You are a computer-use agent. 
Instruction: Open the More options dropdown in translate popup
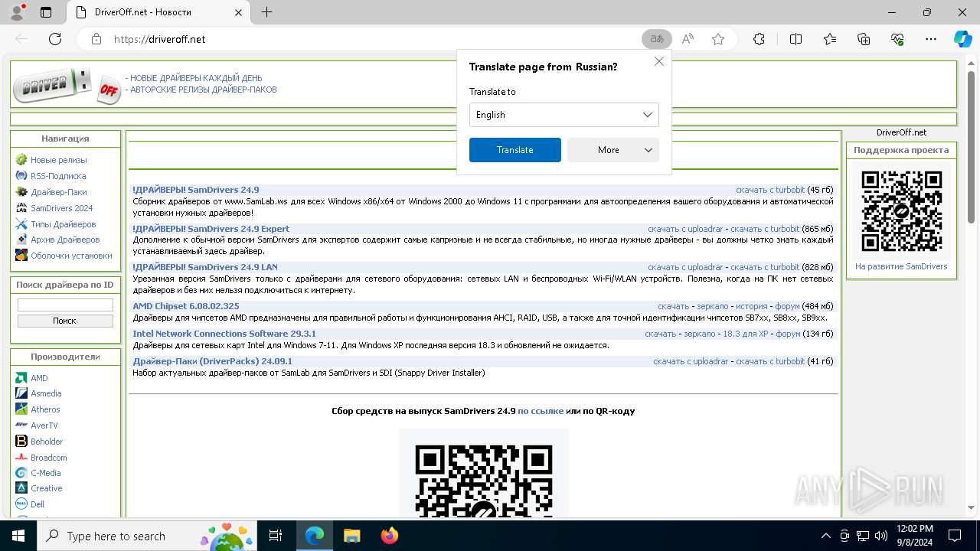tap(613, 150)
